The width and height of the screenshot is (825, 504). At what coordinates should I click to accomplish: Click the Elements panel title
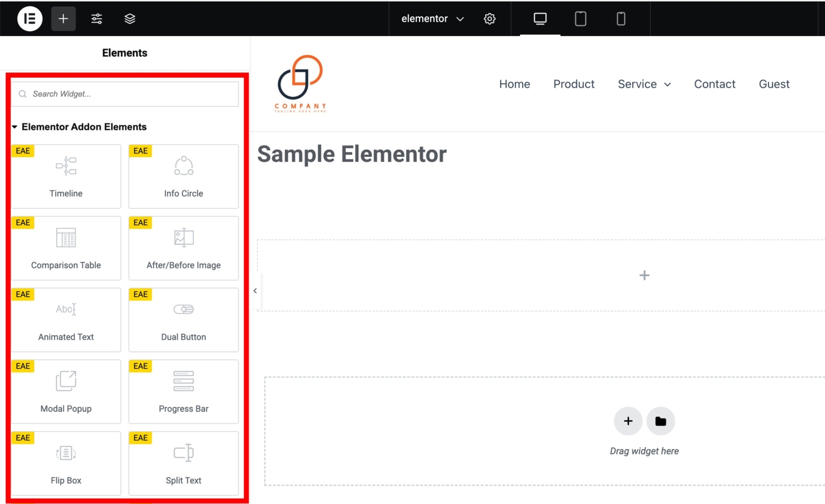(x=125, y=53)
